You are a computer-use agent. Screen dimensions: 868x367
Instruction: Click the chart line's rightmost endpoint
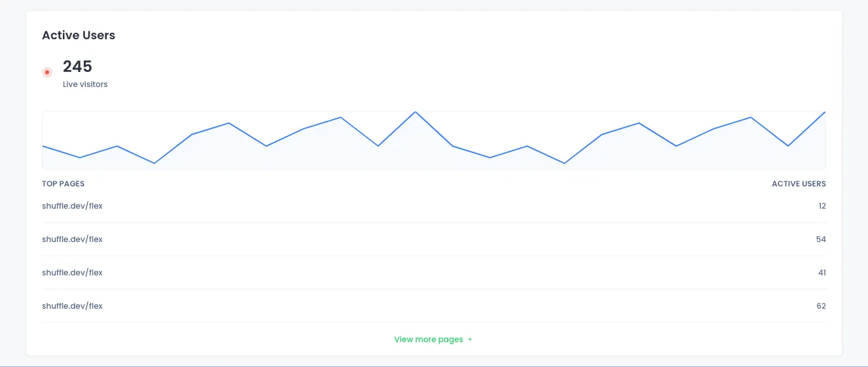pyautogui.click(x=825, y=112)
